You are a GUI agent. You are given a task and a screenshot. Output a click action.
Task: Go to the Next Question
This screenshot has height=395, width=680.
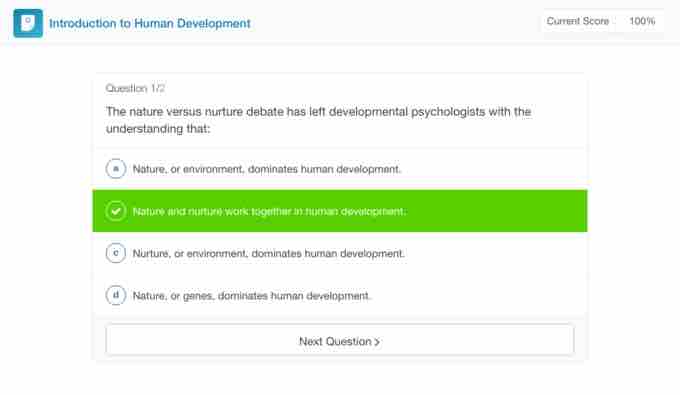pos(340,341)
